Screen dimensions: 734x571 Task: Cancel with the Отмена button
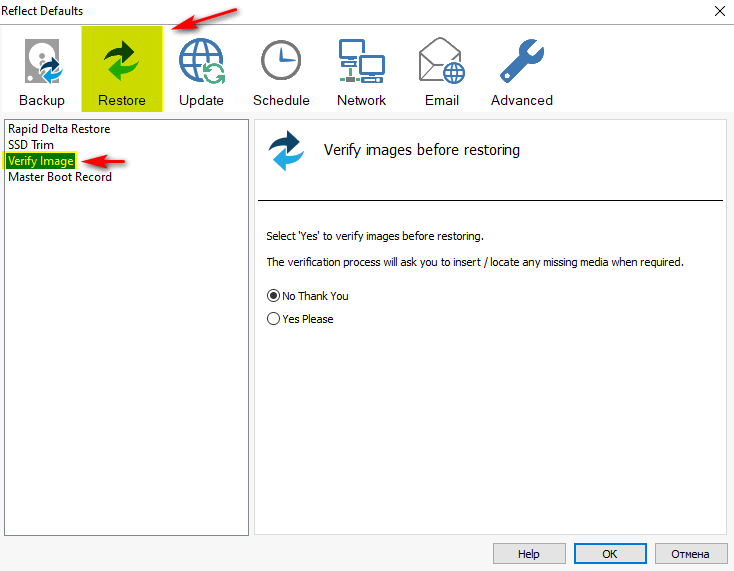[690, 554]
